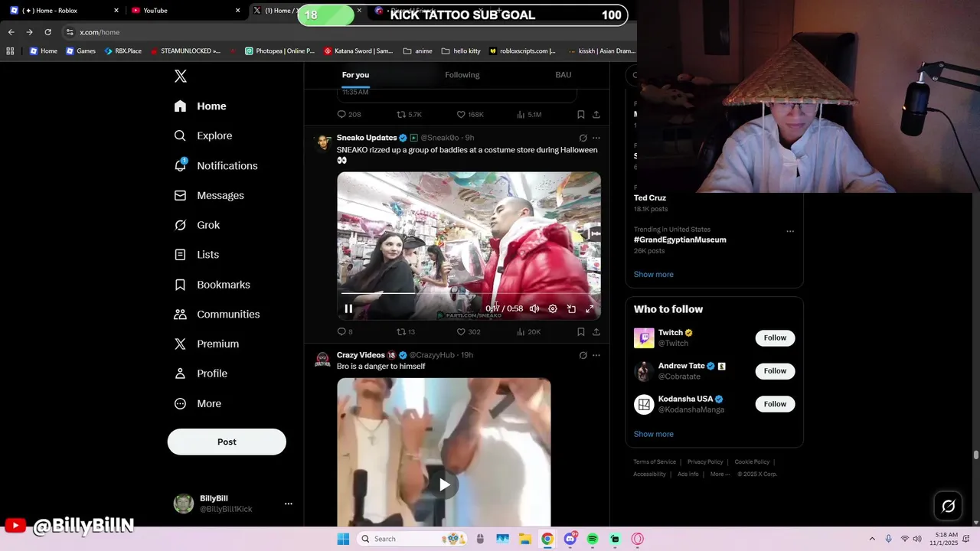Open BillyBill account options menu
This screenshot has width=980, height=551.
289,504
